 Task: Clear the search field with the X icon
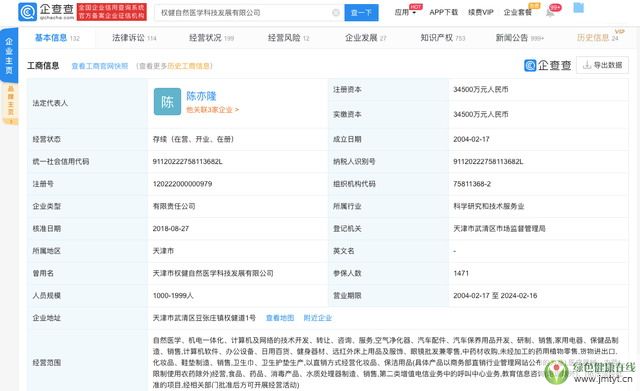pos(336,13)
